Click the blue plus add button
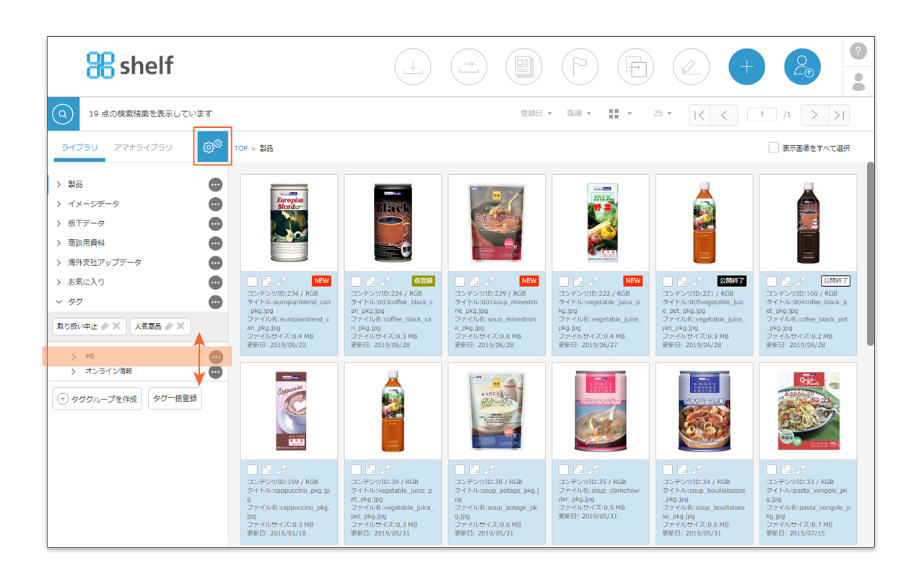This screenshot has height=578, width=924. (x=746, y=67)
